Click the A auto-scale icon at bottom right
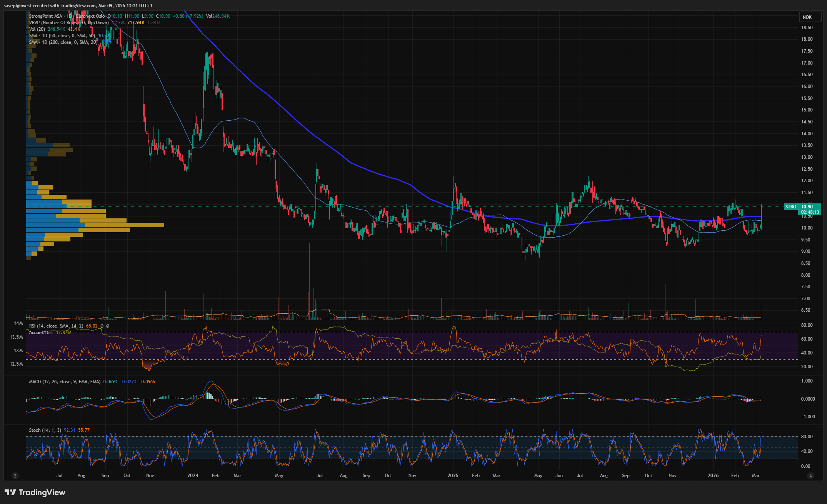This screenshot has height=504, width=827. 810,476
